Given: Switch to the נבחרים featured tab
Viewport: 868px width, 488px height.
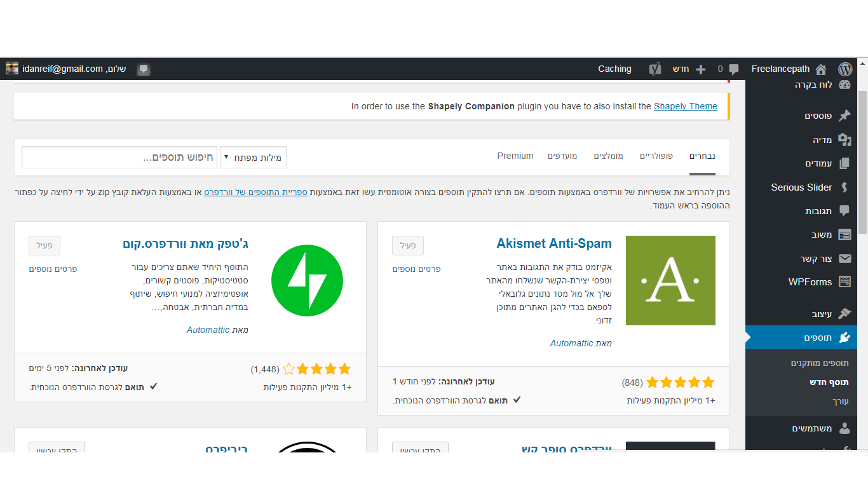Looking at the screenshot, I should [702, 156].
